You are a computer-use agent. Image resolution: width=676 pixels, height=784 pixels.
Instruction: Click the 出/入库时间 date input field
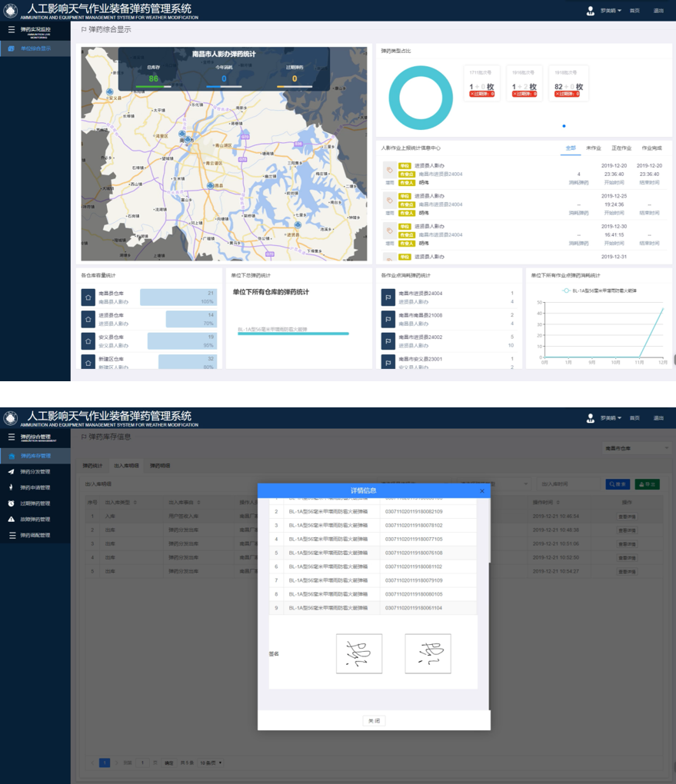(568, 484)
